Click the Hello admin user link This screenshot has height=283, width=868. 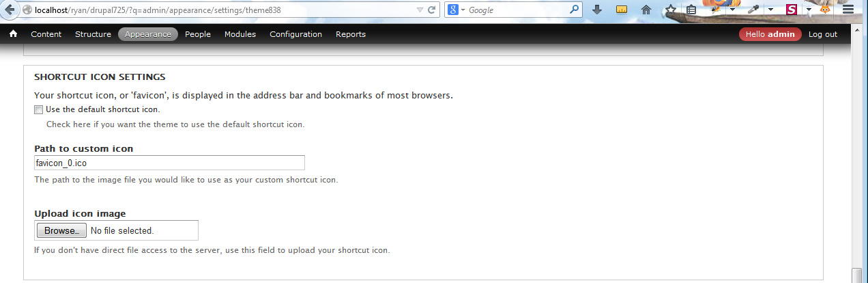pyautogui.click(x=770, y=34)
